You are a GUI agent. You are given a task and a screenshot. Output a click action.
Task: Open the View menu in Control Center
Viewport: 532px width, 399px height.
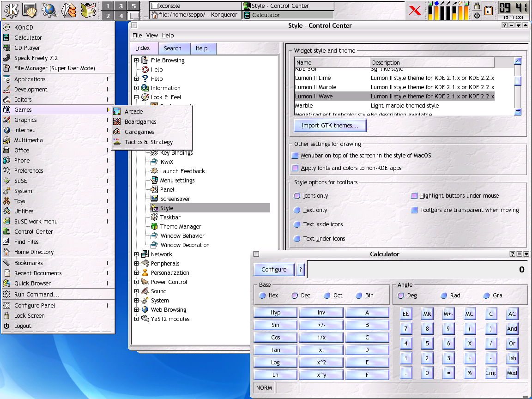tap(152, 35)
